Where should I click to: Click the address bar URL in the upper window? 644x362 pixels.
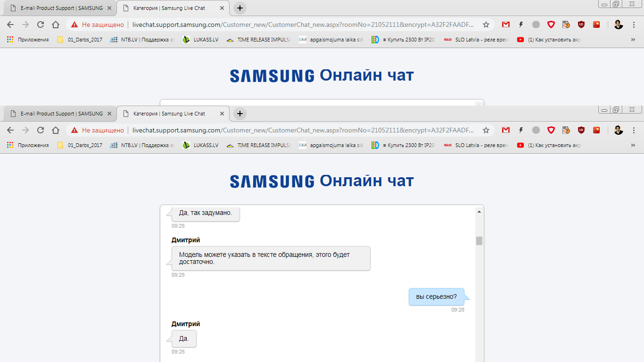(x=303, y=25)
